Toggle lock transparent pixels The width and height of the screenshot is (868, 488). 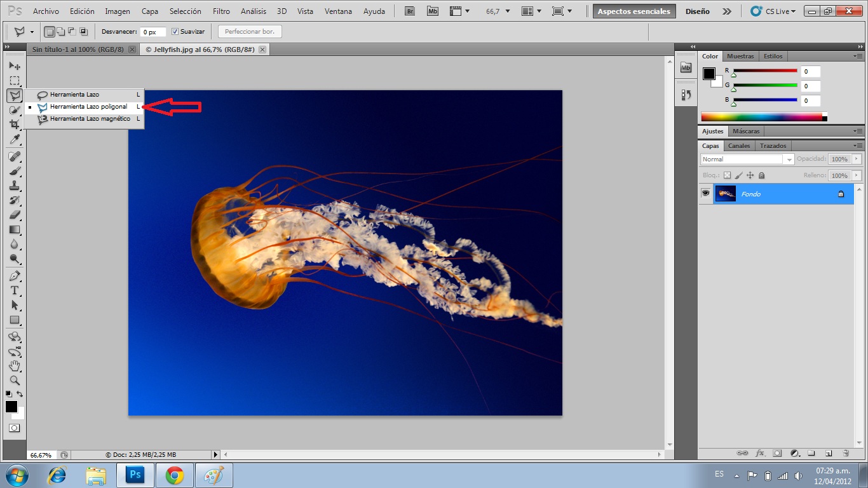tap(728, 175)
